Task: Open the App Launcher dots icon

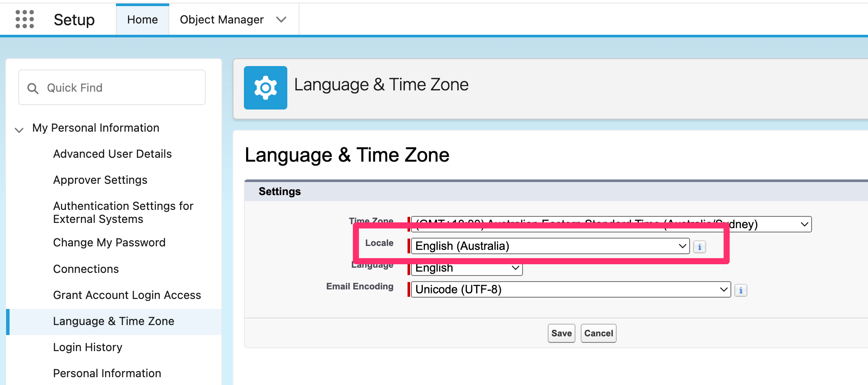Action: [25, 19]
